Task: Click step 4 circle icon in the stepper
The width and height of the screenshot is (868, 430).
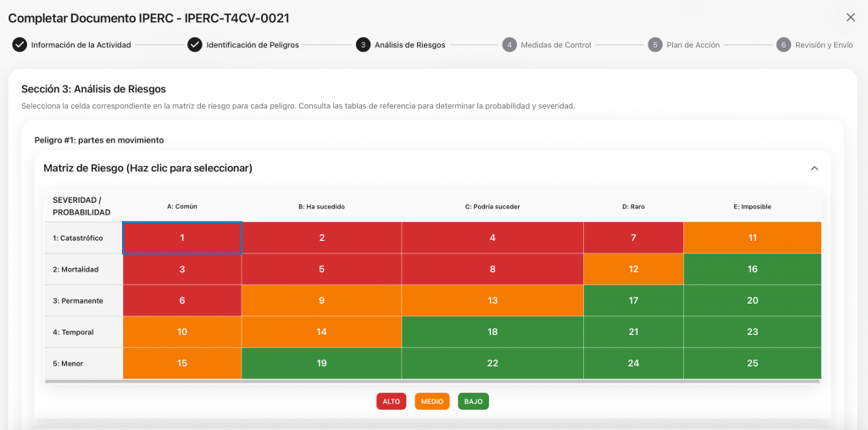Action: click(509, 45)
